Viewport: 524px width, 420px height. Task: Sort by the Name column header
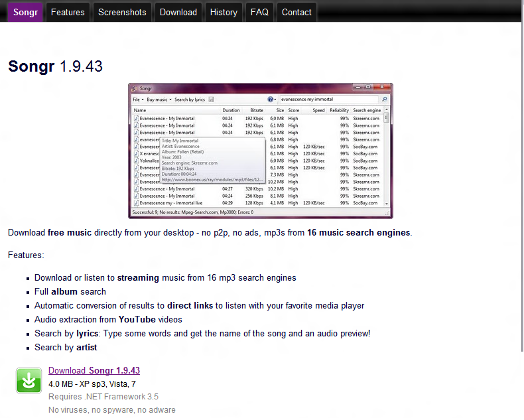pos(140,110)
